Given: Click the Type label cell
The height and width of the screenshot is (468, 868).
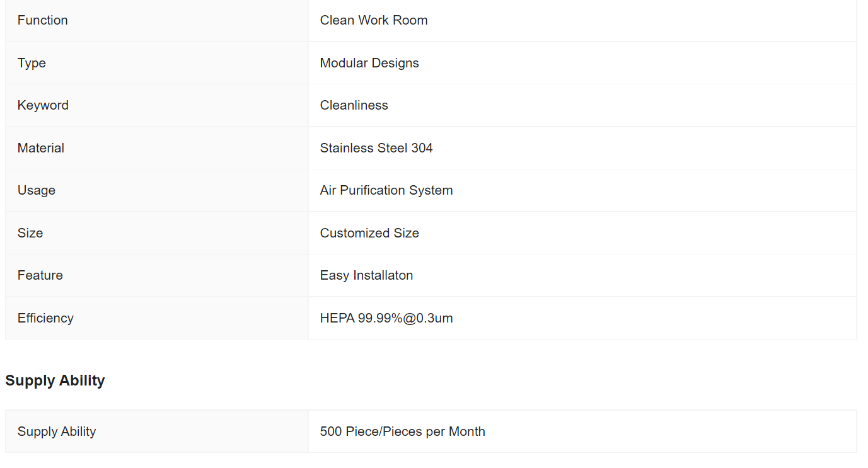Looking at the screenshot, I should (x=157, y=63).
